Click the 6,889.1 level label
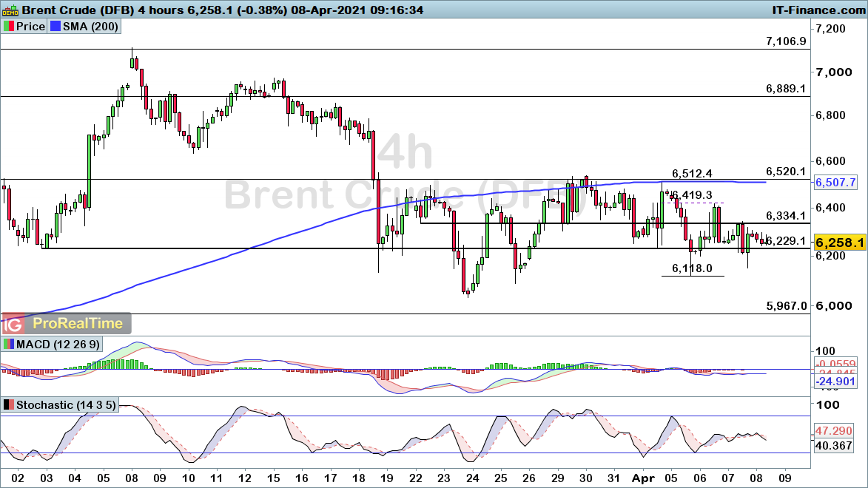The width and height of the screenshot is (868, 488). [x=786, y=89]
